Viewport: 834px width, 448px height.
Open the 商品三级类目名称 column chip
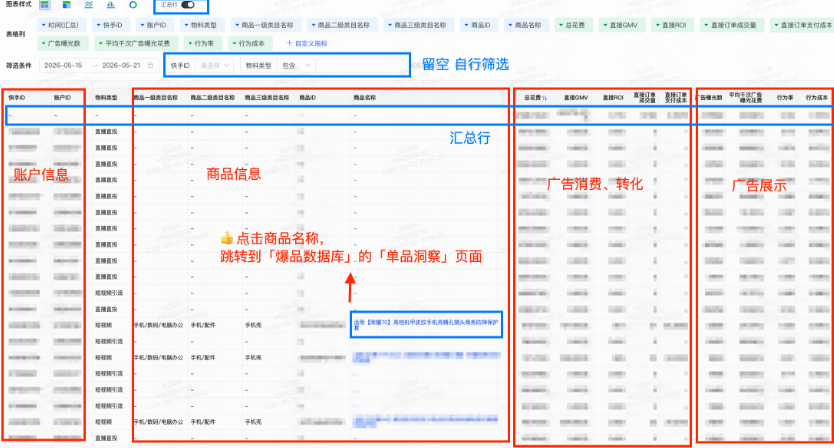pyautogui.click(x=419, y=25)
